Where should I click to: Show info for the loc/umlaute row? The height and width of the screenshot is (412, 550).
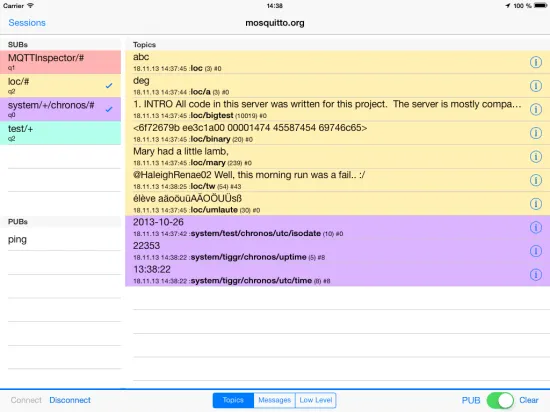536,204
